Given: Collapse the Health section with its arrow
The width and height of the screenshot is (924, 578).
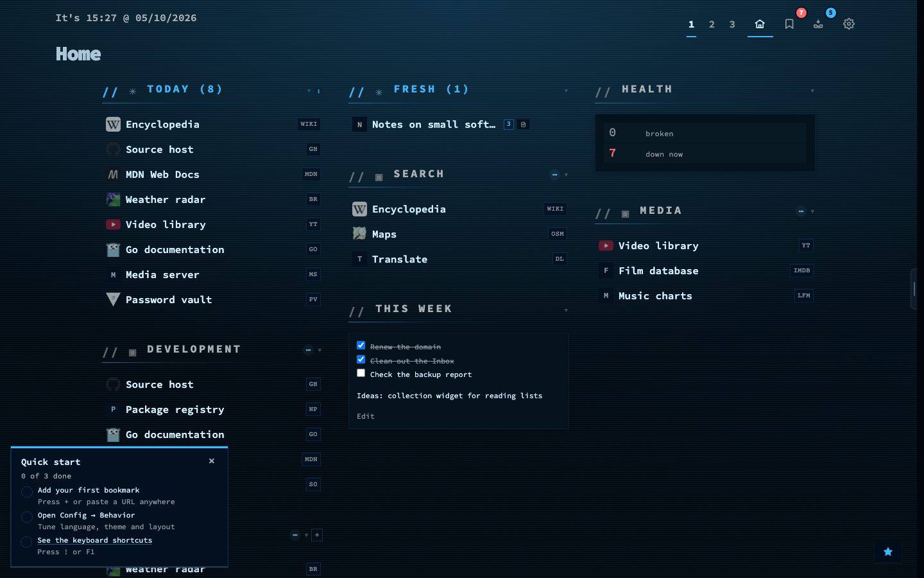Looking at the screenshot, I should tap(812, 91).
